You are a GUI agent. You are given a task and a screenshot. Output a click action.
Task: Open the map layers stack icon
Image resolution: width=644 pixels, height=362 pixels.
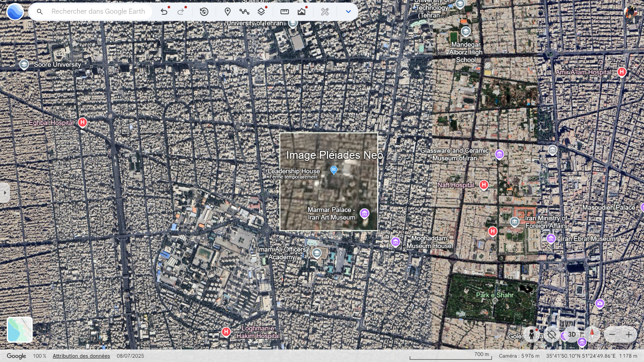tap(261, 12)
